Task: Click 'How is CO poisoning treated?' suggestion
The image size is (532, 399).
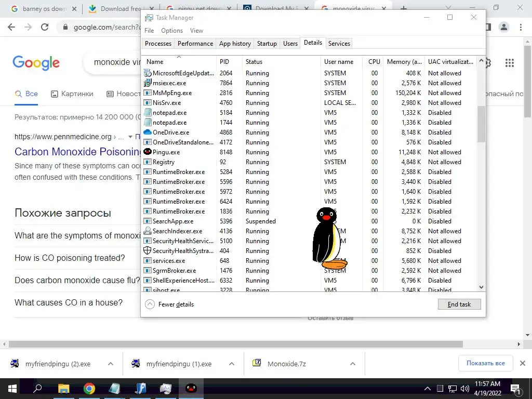Action: click(x=70, y=258)
